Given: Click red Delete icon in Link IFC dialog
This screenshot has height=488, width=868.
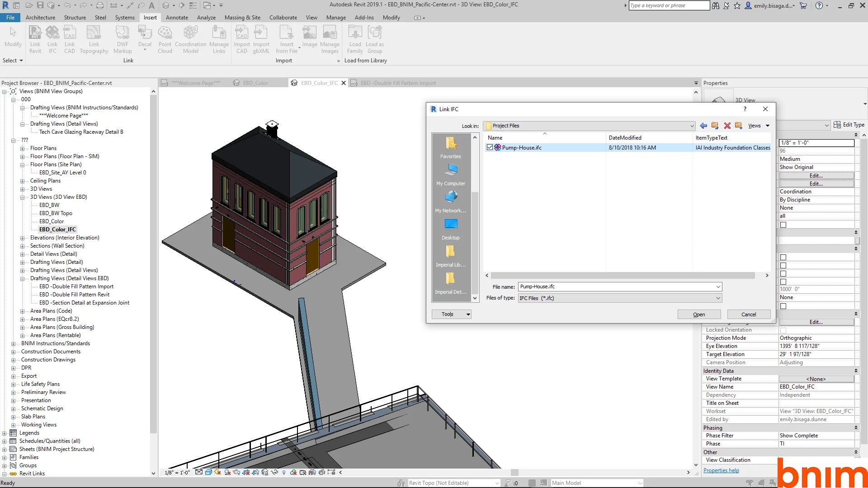Looking at the screenshot, I should point(727,126).
